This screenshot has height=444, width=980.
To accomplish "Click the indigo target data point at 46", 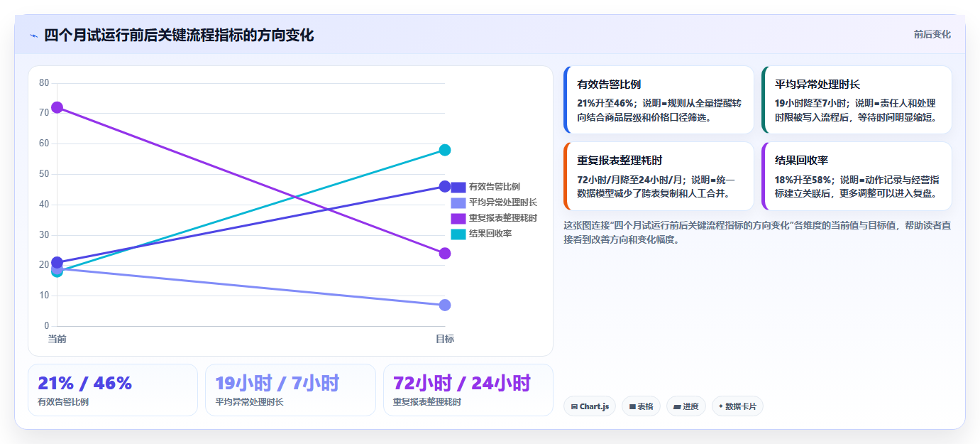I will pos(445,186).
